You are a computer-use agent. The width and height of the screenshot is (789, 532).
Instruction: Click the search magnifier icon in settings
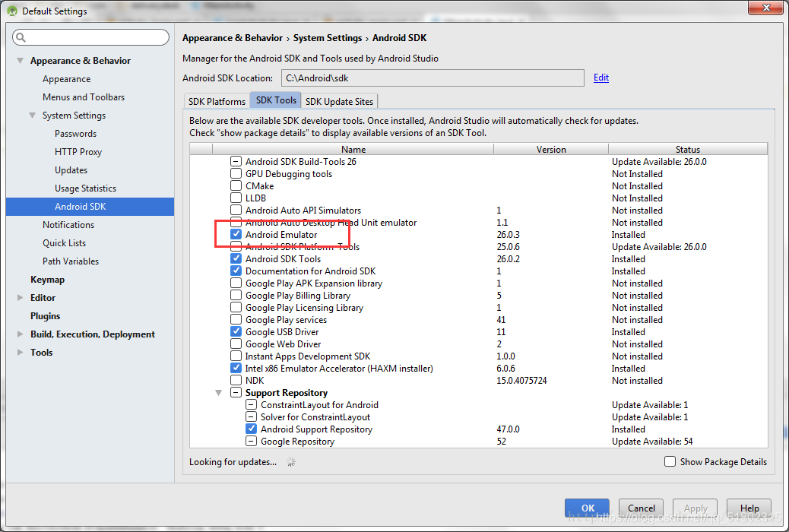pyautogui.click(x=21, y=37)
